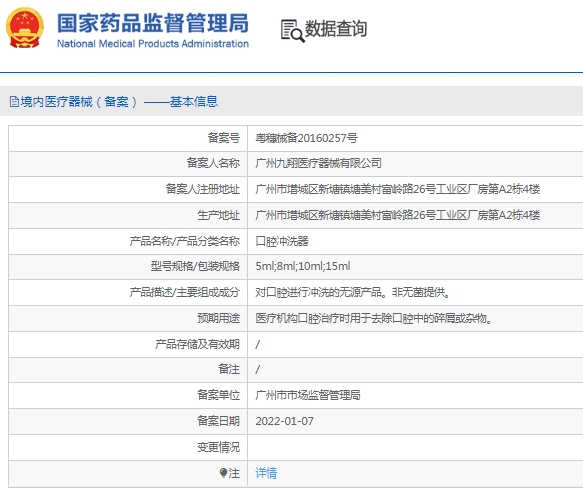
Task: Select product name 口腔冲洗器
Action: point(282,241)
